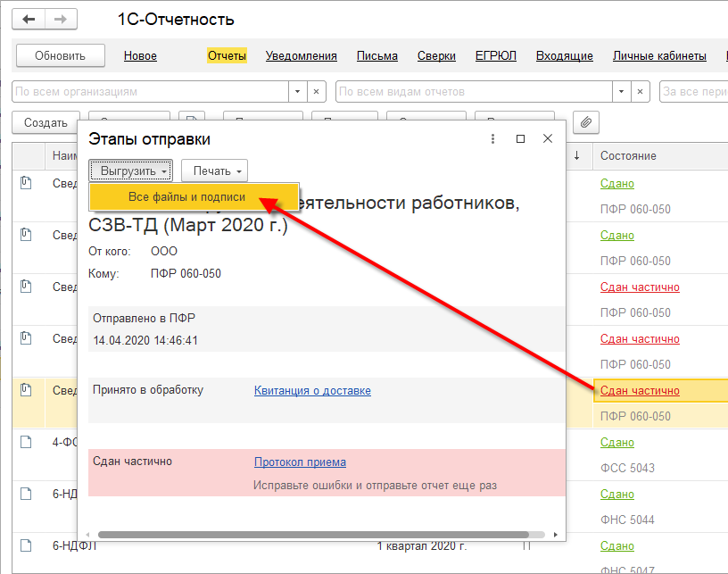Go forward with the right arrow button

tap(61, 20)
